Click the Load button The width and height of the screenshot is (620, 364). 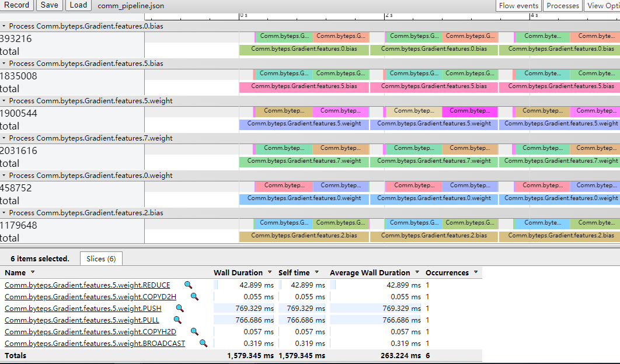[78, 5]
